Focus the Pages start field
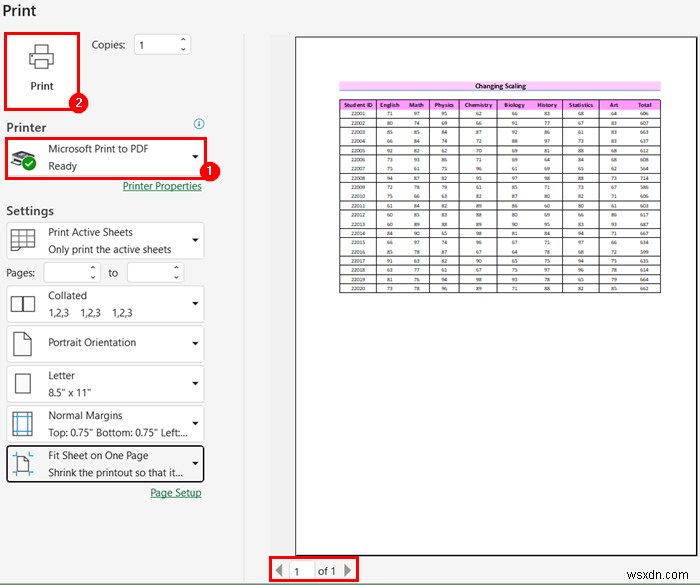700x585 pixels. pos(66,272)
